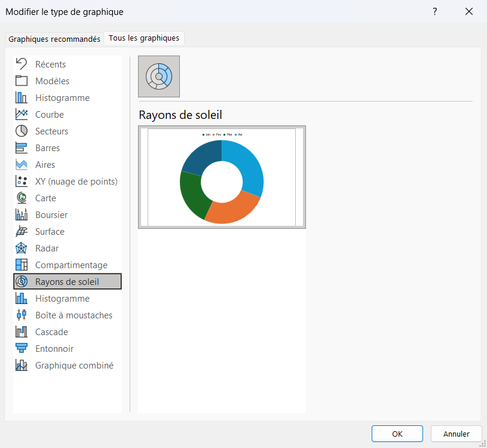The width and height of the screenshot is (487, 448).
Task: Pick the Boursier stock chart type
Action: tap(68, 215)
